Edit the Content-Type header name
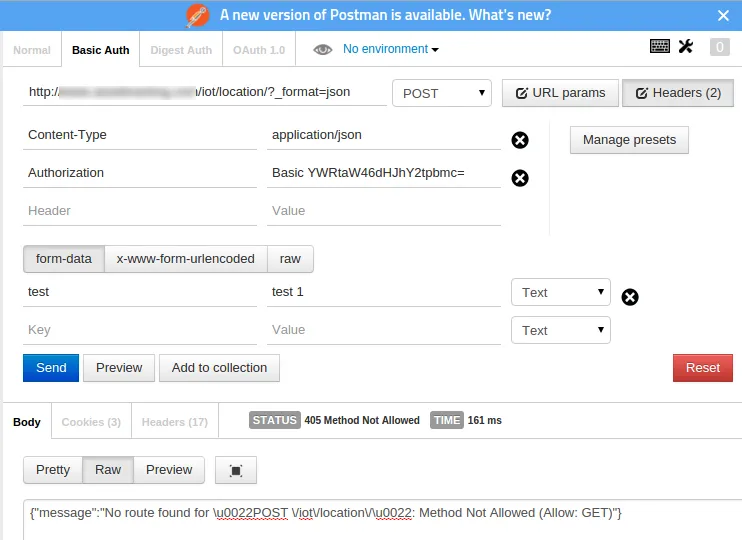Image resolution: width=742 pixels, height=540 pixels. click(x=140, y=135)
